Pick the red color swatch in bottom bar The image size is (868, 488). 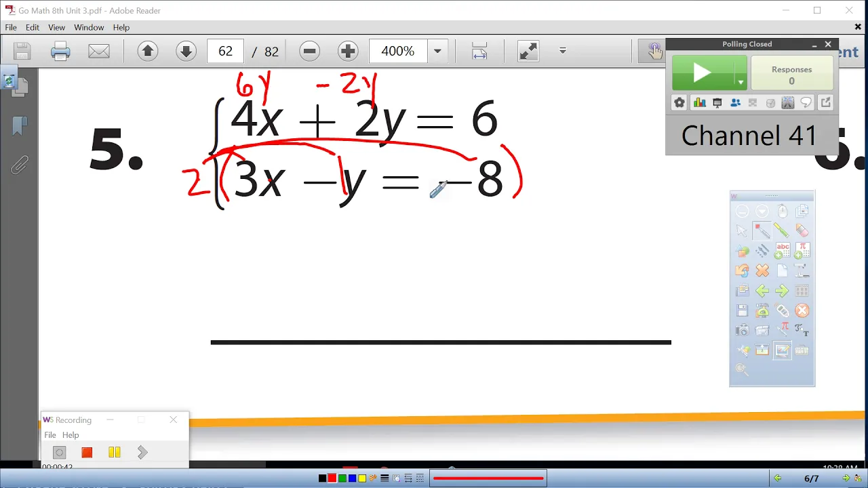(x=332, y=479)
